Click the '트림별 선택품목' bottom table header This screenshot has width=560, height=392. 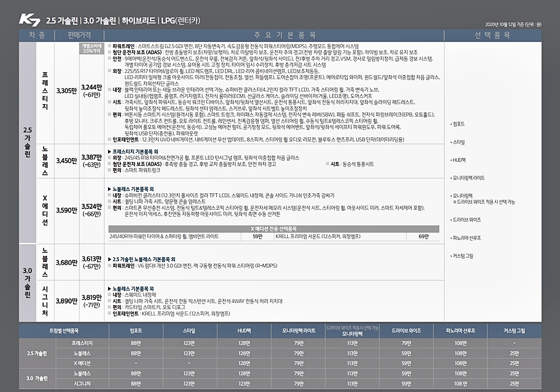pyautogui.click(x=64, y=332)
